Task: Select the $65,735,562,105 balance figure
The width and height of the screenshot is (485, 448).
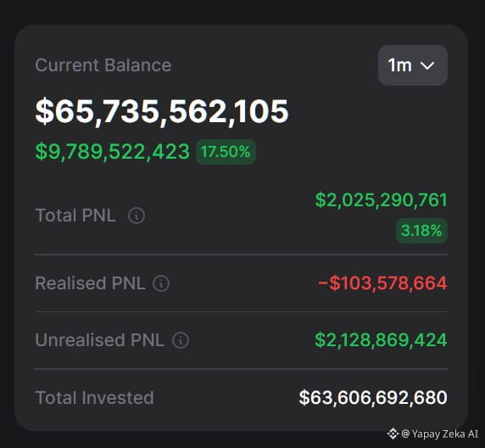Action: (x=162, y=111)
